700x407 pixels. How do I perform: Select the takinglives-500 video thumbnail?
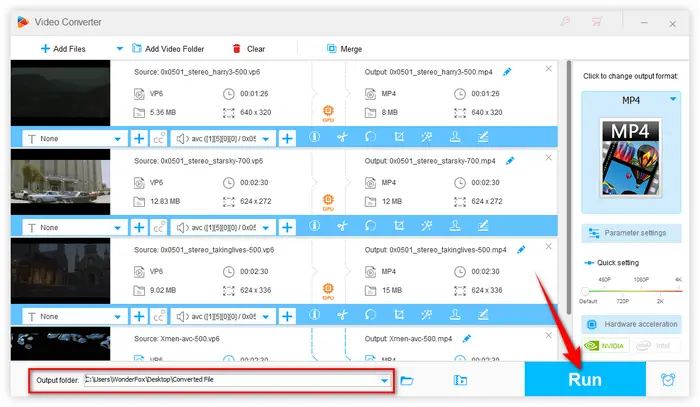click(61, 270)
